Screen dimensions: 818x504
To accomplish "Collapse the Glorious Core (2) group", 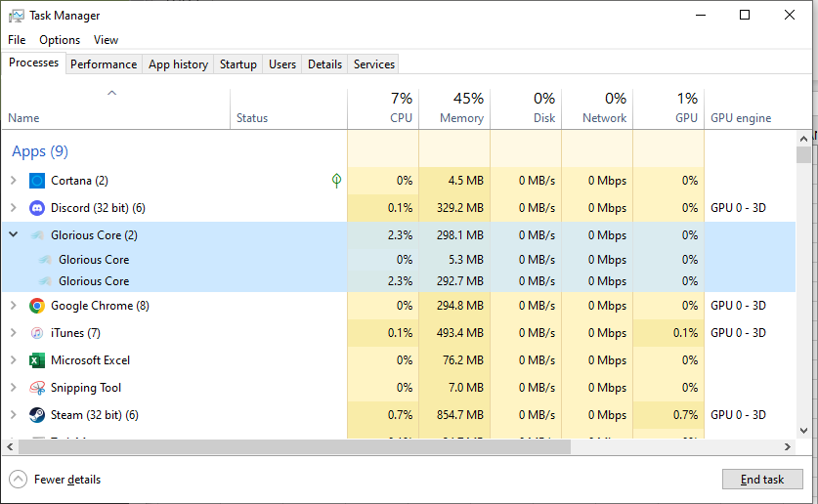I will 14,234.
